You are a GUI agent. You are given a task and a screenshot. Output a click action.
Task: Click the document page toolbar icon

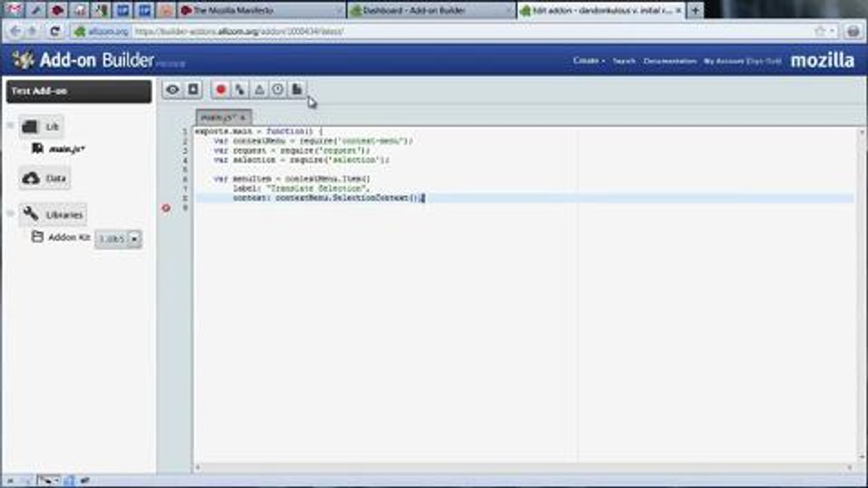[x=297, y=89]
